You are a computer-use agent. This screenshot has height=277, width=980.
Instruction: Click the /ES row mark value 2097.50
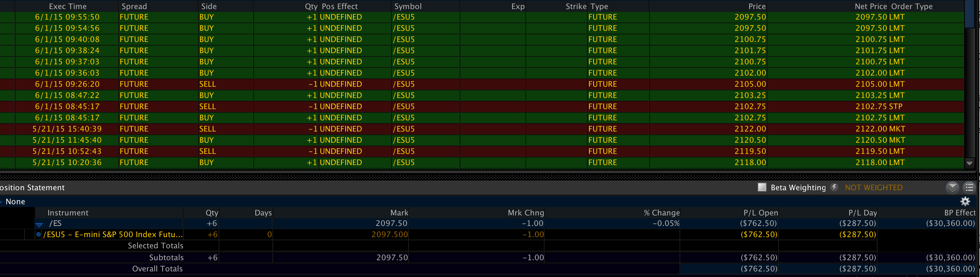tap(391, 223)
